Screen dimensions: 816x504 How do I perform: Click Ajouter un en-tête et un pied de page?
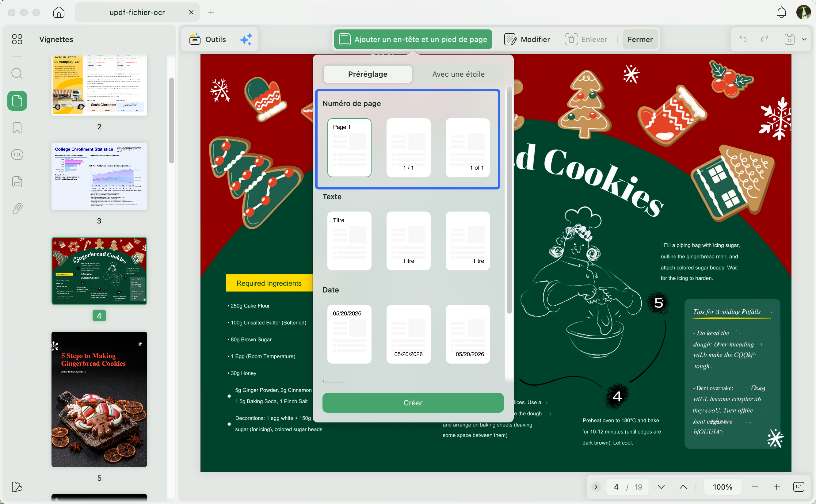click(x=413, y=39)
